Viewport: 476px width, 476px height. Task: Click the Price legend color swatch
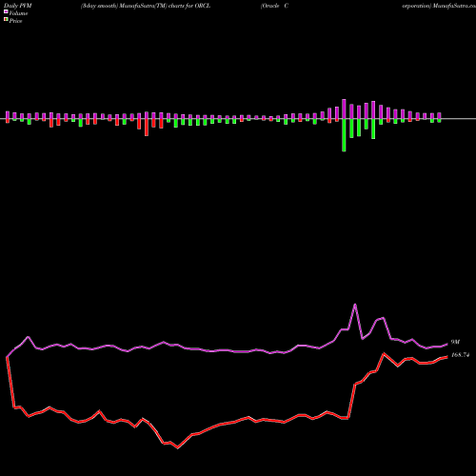point(6,19)
